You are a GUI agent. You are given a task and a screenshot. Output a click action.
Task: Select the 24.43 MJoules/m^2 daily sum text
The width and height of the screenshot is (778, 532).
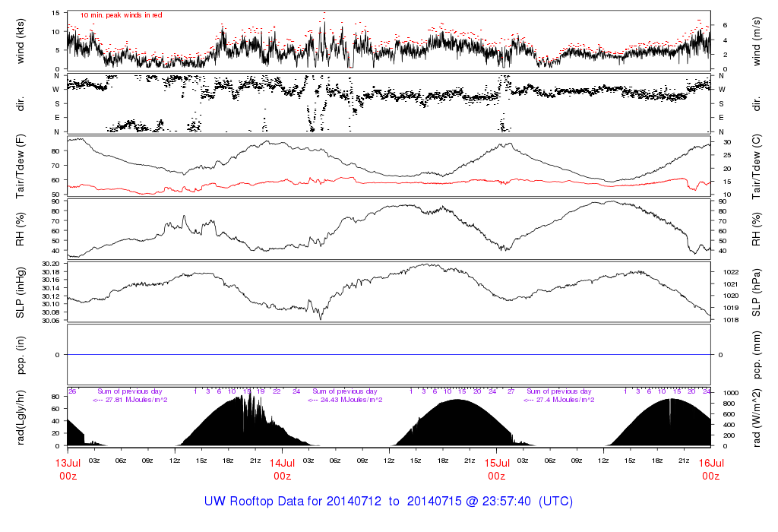click(x=344, y=400)
